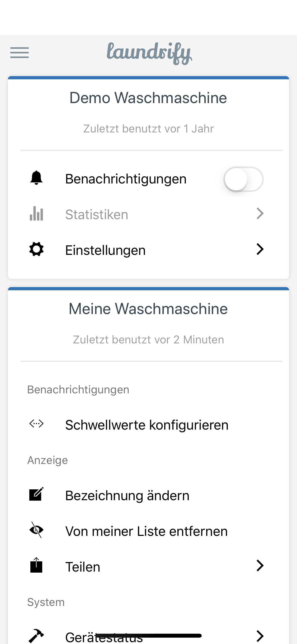Tap the Bezeichnung ändern edit icon
The image size is (297, 644).
pos(36,494)
